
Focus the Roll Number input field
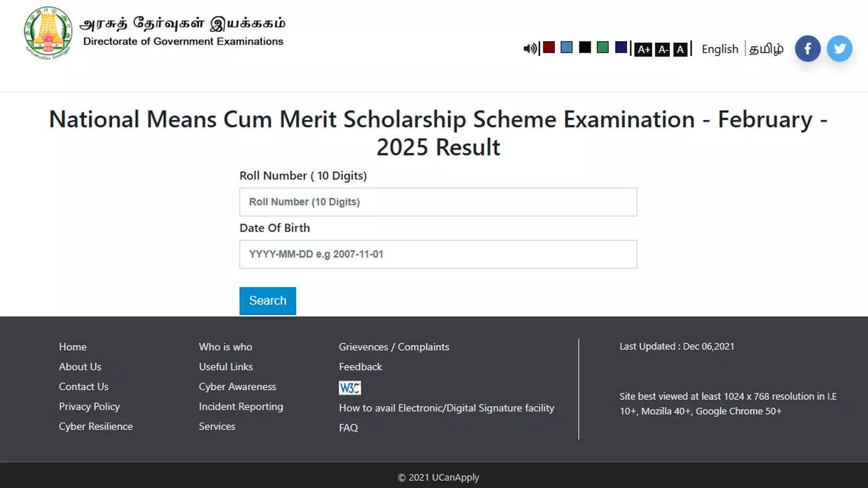438,202
